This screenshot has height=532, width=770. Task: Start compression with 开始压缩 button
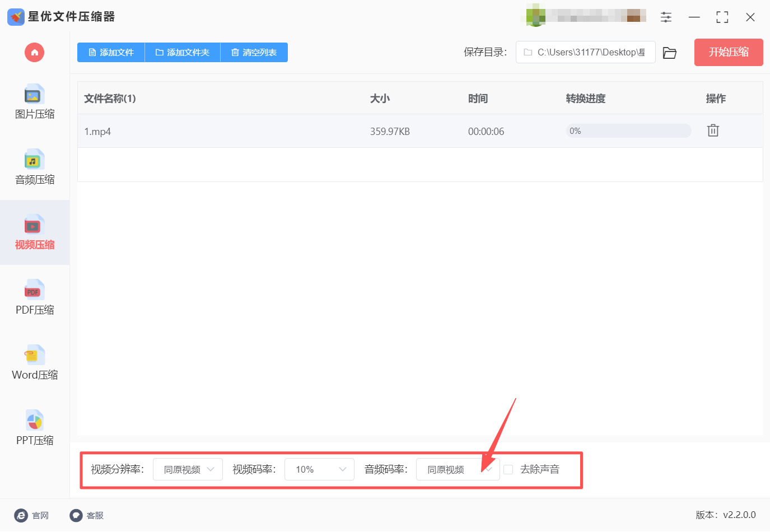click(729, 52)
